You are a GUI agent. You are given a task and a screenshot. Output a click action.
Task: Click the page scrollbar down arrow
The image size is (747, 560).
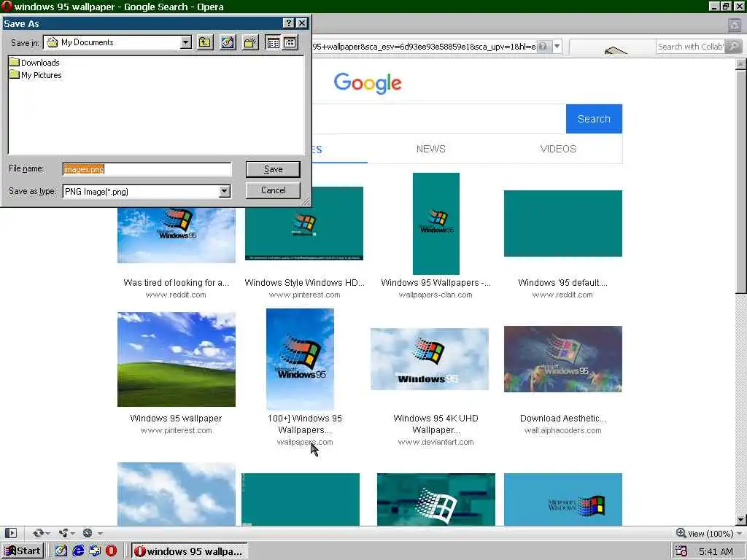pos(741,519)
